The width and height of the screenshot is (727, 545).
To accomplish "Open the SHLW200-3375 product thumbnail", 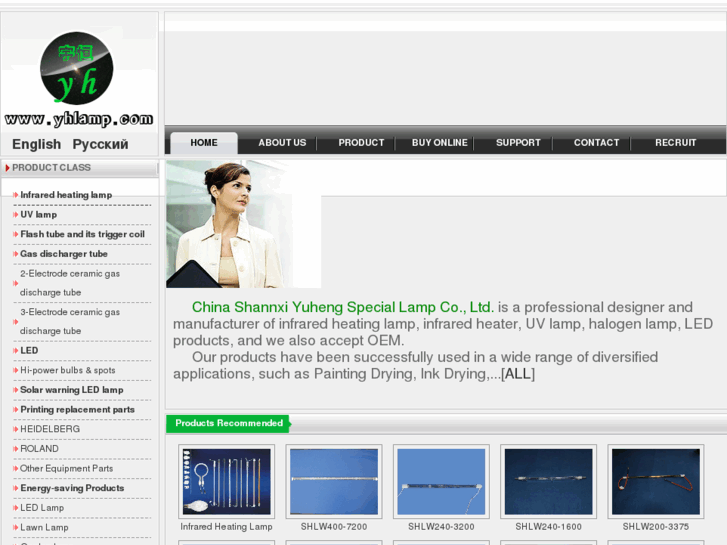I will (656, 481).
